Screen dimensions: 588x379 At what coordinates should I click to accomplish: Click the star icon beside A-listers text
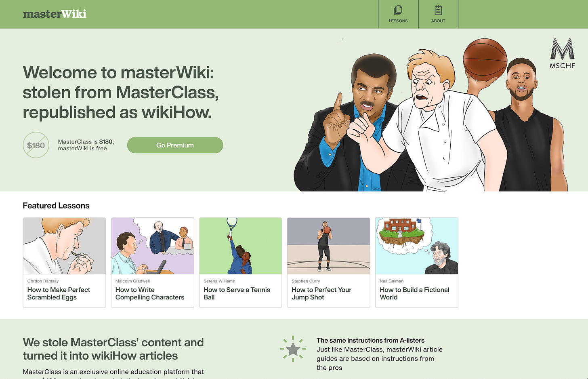(x=293, y=349)
